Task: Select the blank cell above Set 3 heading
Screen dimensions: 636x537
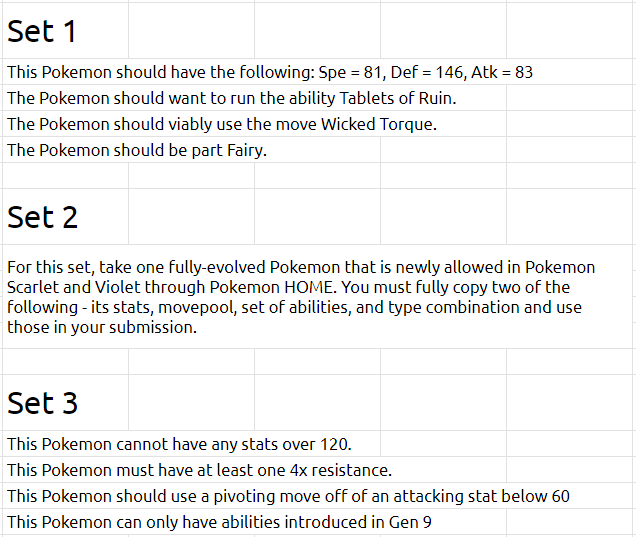Action: point(65,361)
